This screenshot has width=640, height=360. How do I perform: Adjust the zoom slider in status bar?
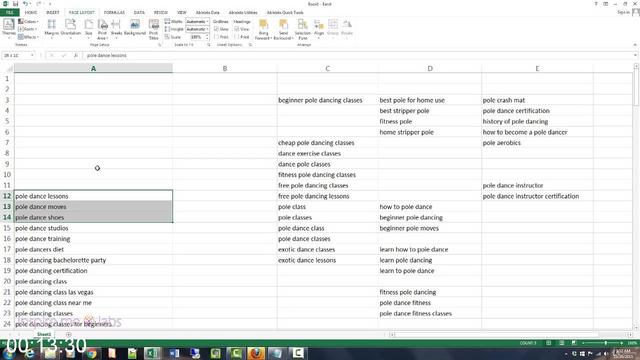point(605,343)
